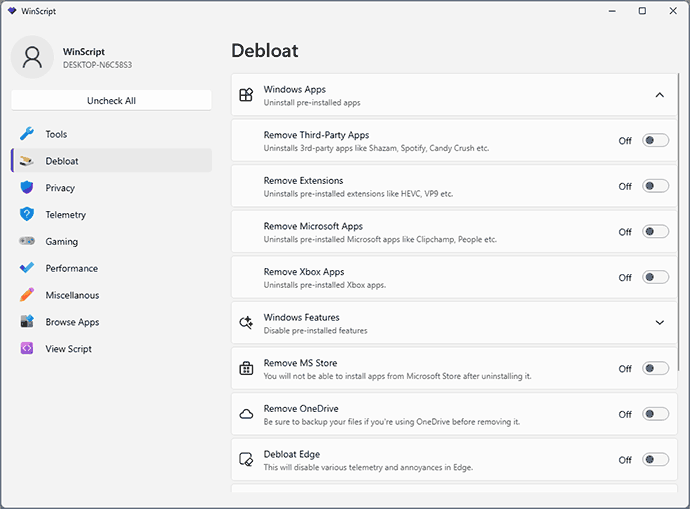Select the Debloat section label
The height and width of the screenshot is (509, 690).
pyautogui.click(x=62, y=161)
